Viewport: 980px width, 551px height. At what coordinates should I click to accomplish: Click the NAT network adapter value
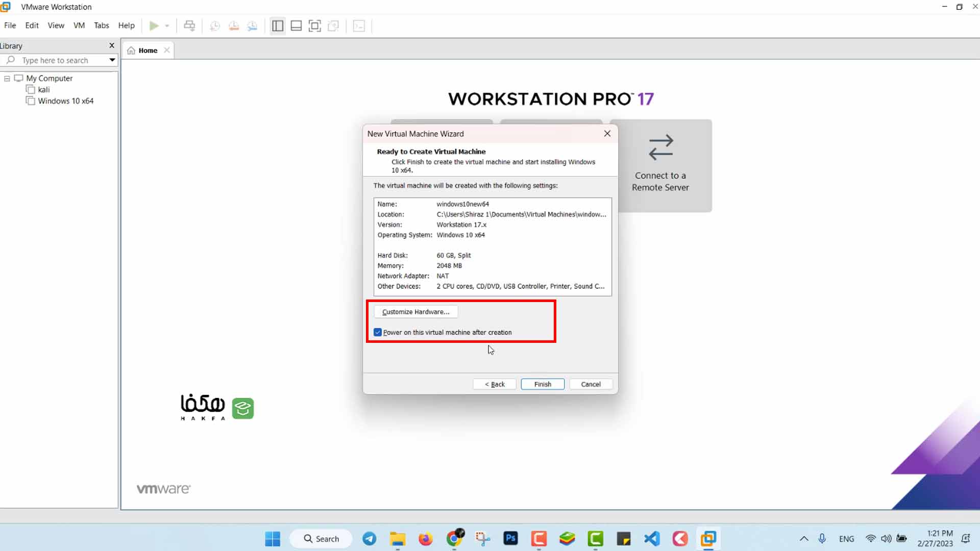(443, 276)
